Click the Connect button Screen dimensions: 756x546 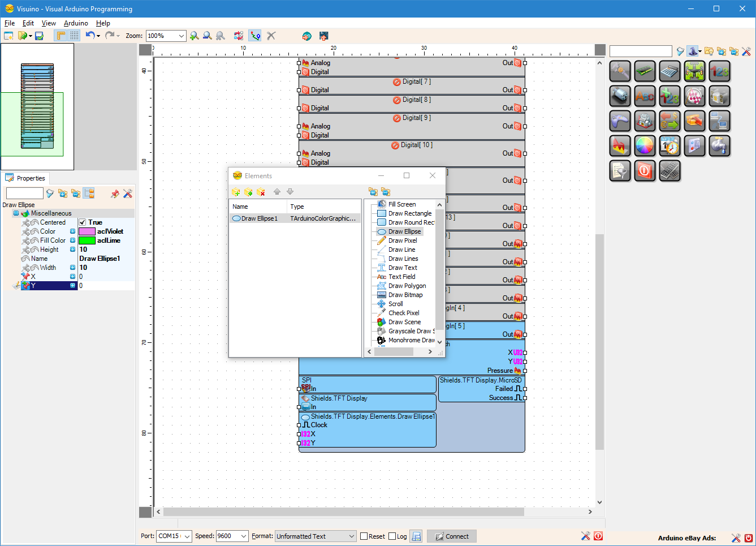click(x=452, y=536)
